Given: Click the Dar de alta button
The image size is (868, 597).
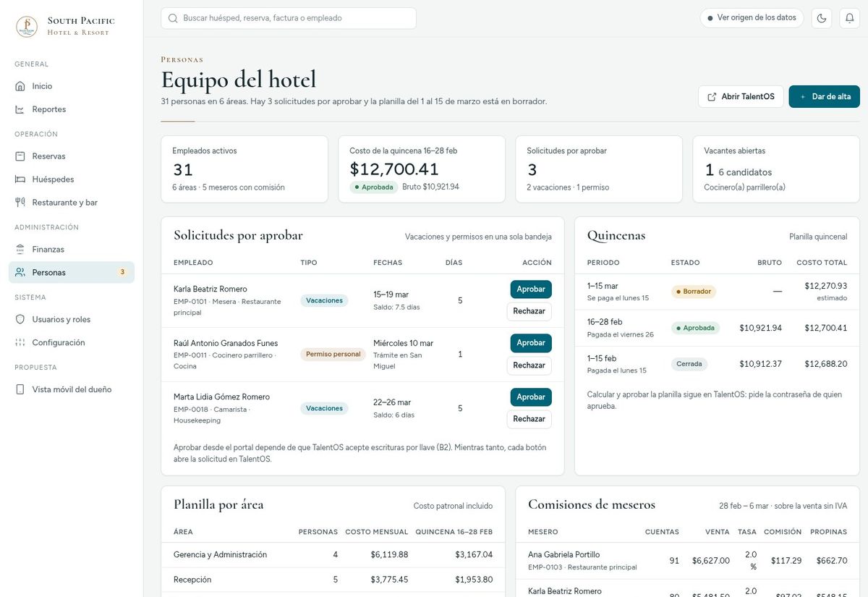Looking at the screenshot, I should click(x=825, y=97).
